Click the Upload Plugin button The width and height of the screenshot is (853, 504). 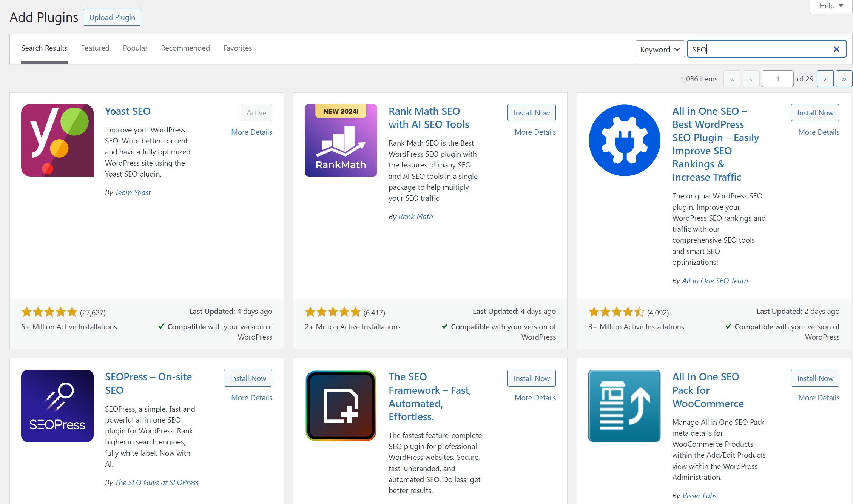[x=112, y=17]
